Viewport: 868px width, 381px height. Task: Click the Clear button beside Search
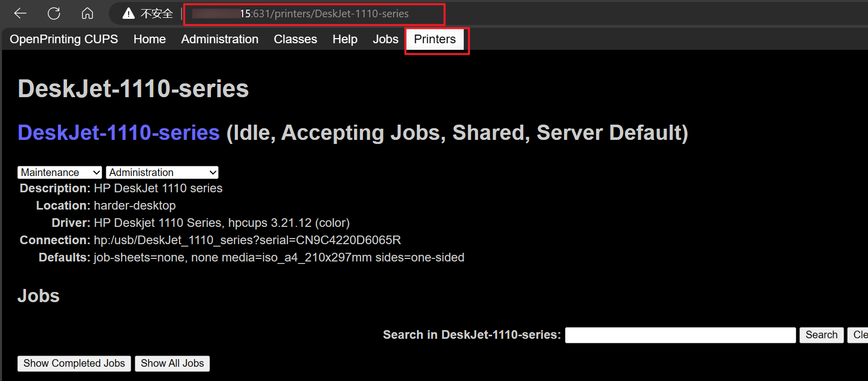859,335
